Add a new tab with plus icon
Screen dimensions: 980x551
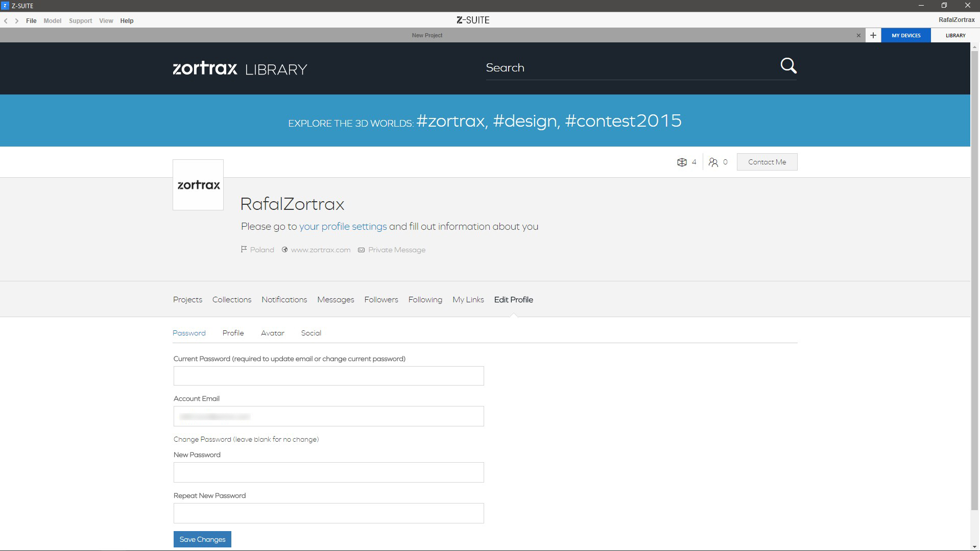[873, 35]
